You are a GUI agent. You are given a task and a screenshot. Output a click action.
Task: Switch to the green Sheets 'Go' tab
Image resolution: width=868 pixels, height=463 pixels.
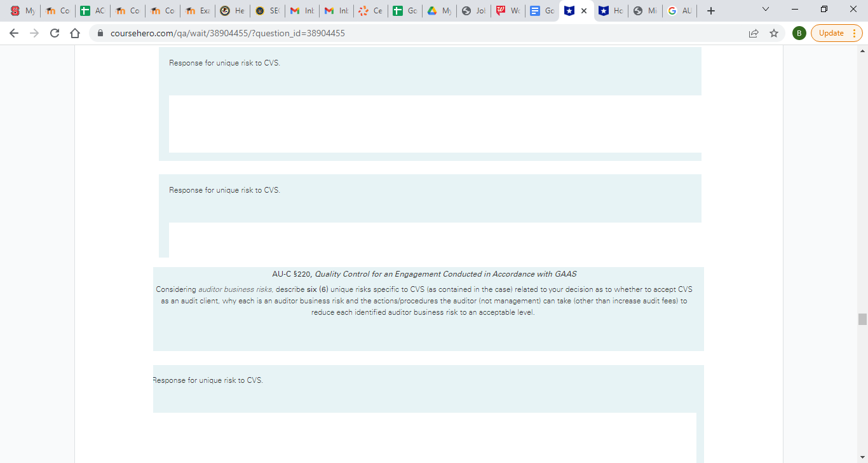tap(405, 11)
